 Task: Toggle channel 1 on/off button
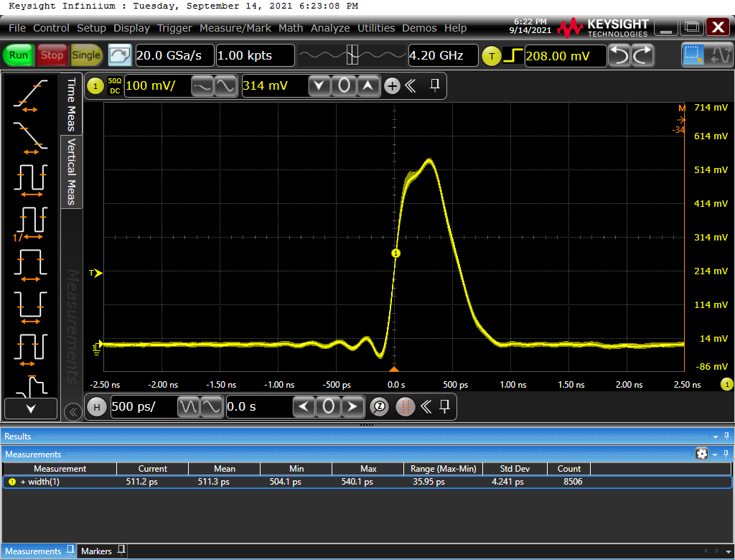(x=95, y=86)
